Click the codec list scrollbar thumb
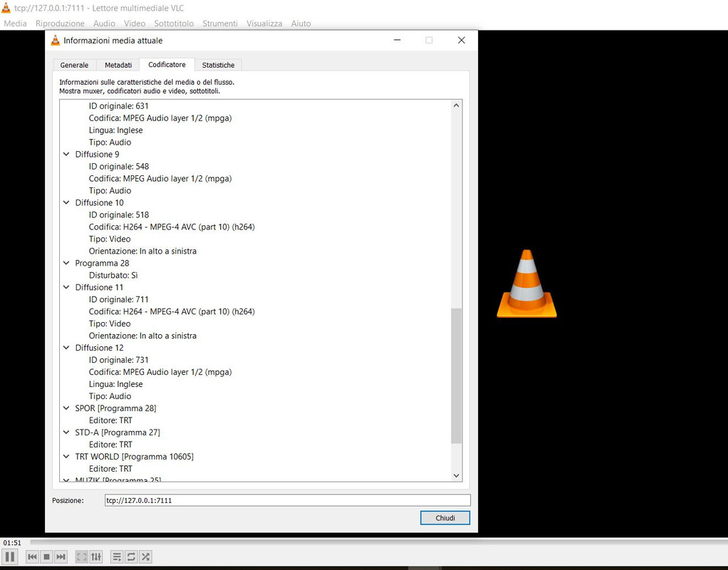This screenshot has height=570, width=728. pos(456,375)
